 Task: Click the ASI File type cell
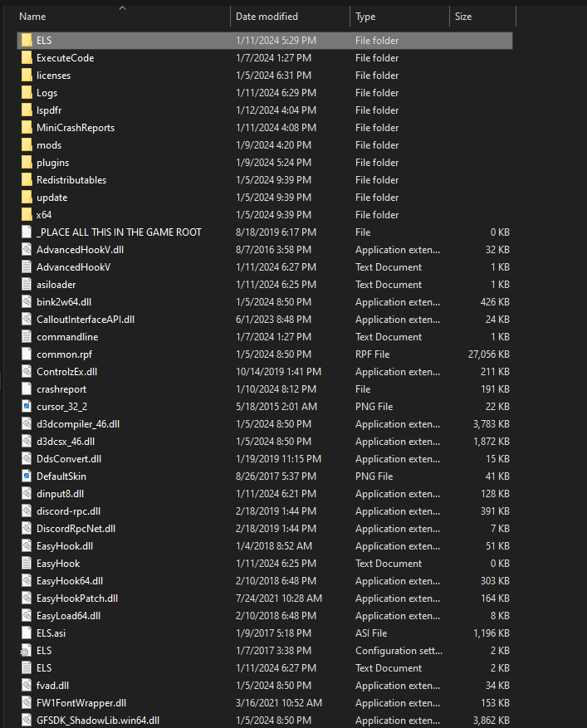[371, 633]
